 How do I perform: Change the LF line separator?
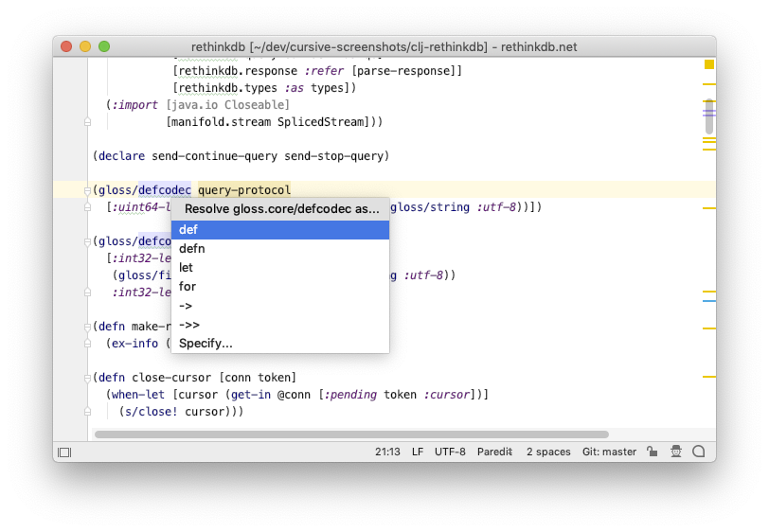[x=418, y=452]
